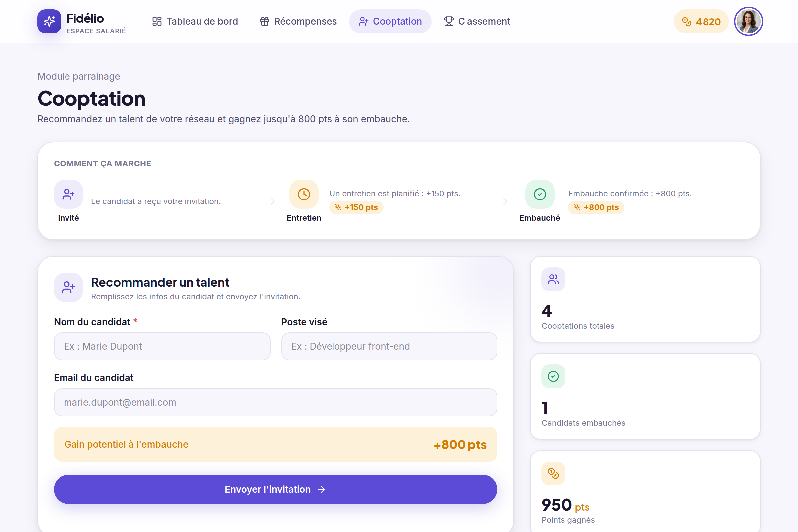Focus the Poste visé input field
The height and width of the screenshot is (532, 798).
389,346
